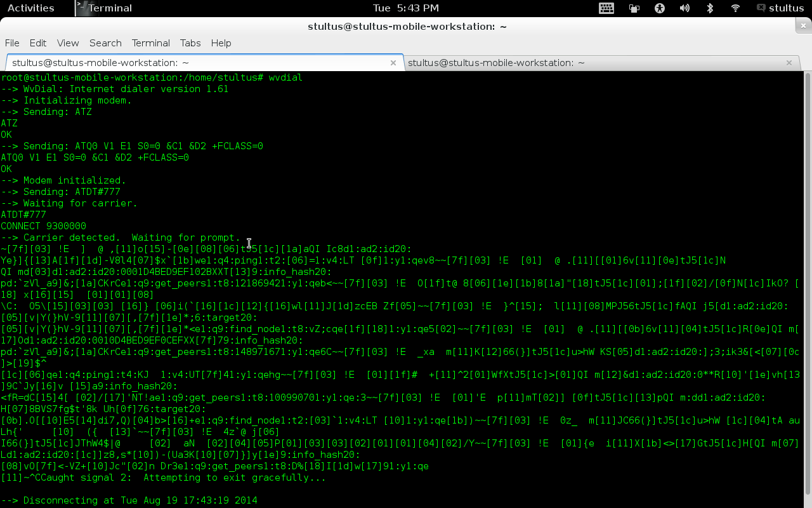812x508 pixels.
Task: Click the 'Initializing modem.' line
Action: pos(66,100)
